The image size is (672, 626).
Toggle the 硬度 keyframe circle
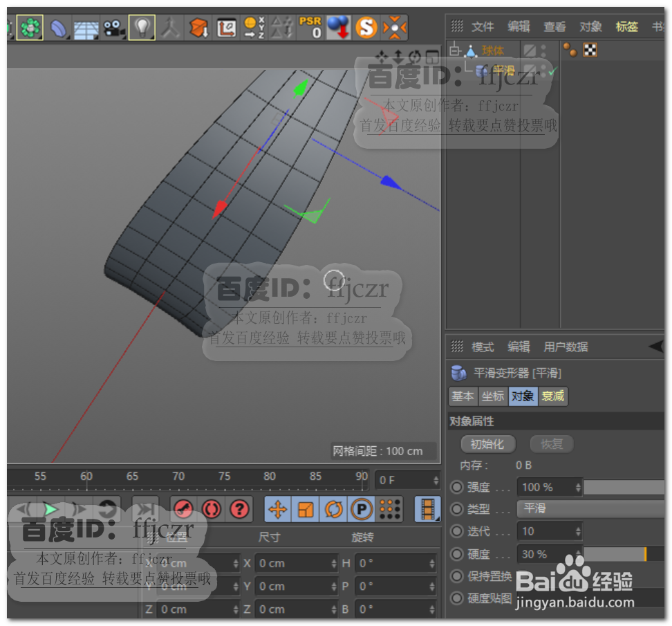457,554
